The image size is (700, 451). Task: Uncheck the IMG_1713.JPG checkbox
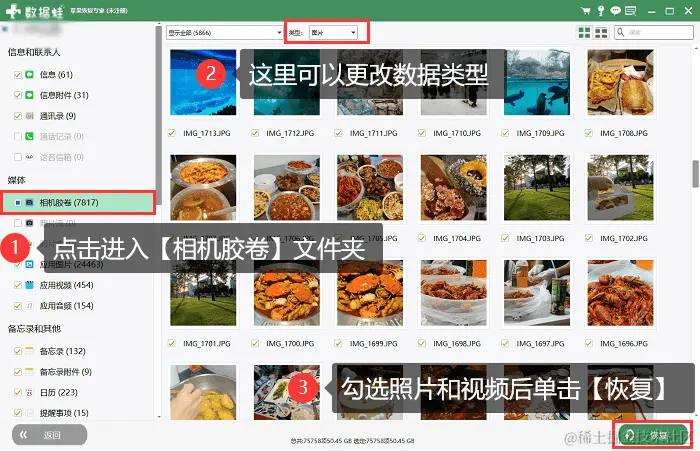pos(171,133)
